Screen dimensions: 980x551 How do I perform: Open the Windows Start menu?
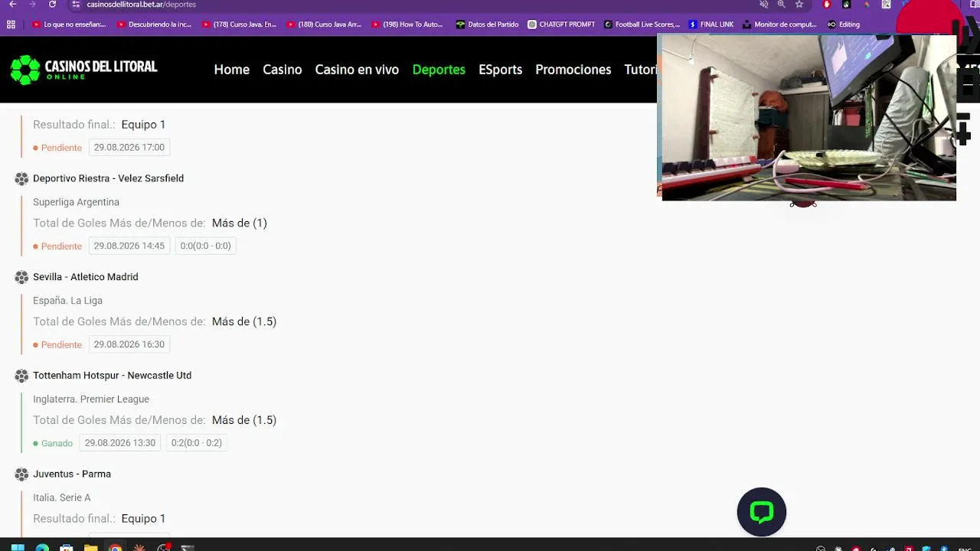(x=18, y=548)
